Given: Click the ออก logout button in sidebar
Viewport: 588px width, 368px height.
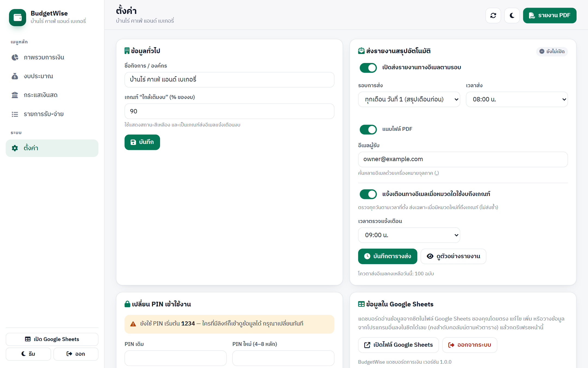Looking at the screenshot, I should [76, 354].
